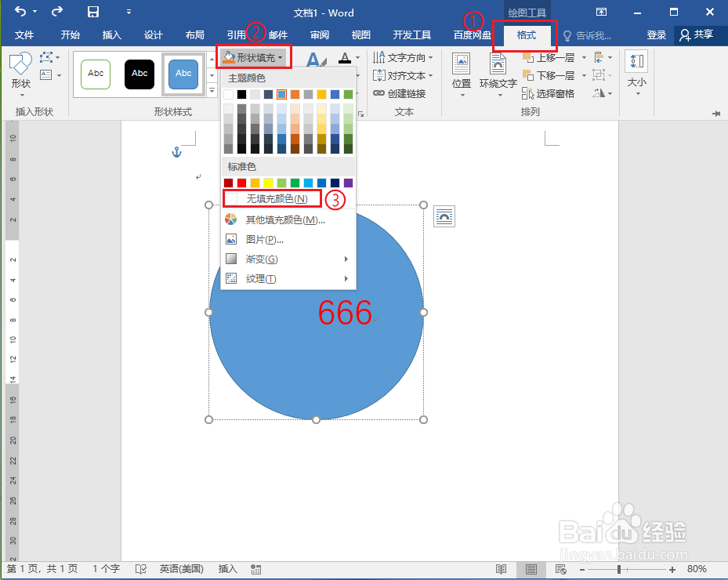Click the Align objects icon

(599, 57)
